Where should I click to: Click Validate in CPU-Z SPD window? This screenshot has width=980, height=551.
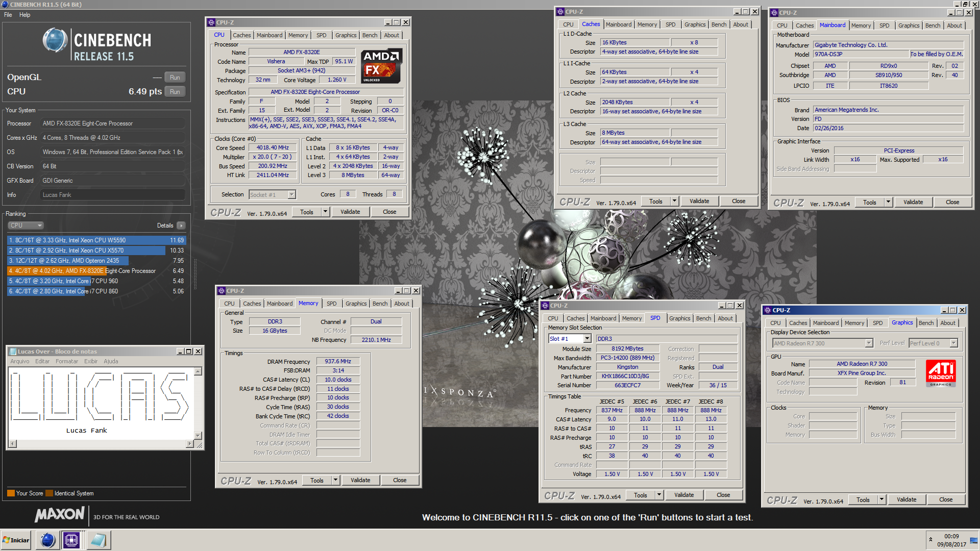coord(684,495)
